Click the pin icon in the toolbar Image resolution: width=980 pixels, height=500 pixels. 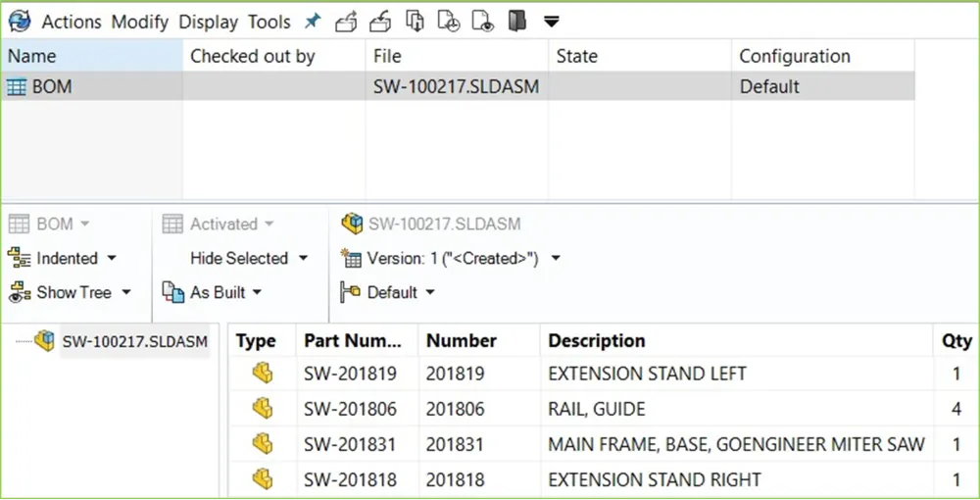[313, 21]
